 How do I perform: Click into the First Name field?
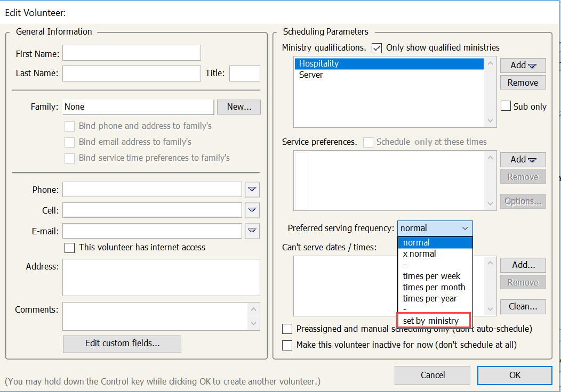tap(132, 53)
